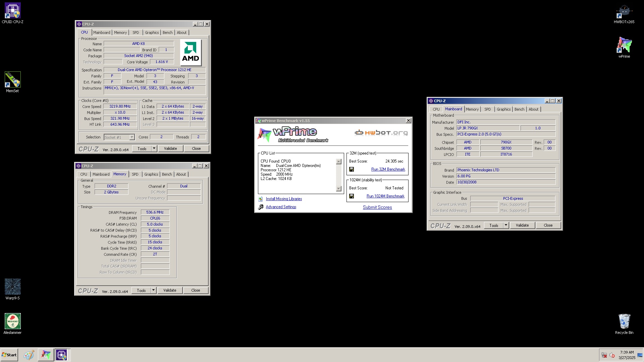644x362 pixels.
Task: Expand the Tools arrow in the Memory tab window
Action: [x=153, y=290]
